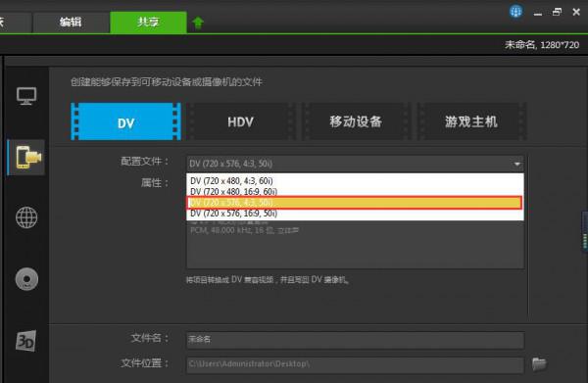Browse for file location folder icon

click(539, 363)
